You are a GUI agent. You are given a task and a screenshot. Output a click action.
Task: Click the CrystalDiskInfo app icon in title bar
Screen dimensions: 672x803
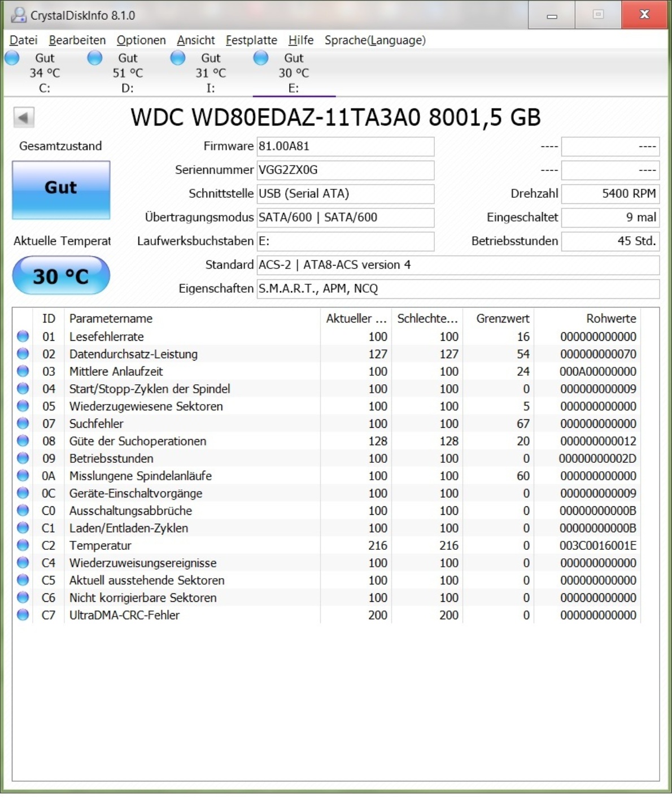[x=19, y=15]
